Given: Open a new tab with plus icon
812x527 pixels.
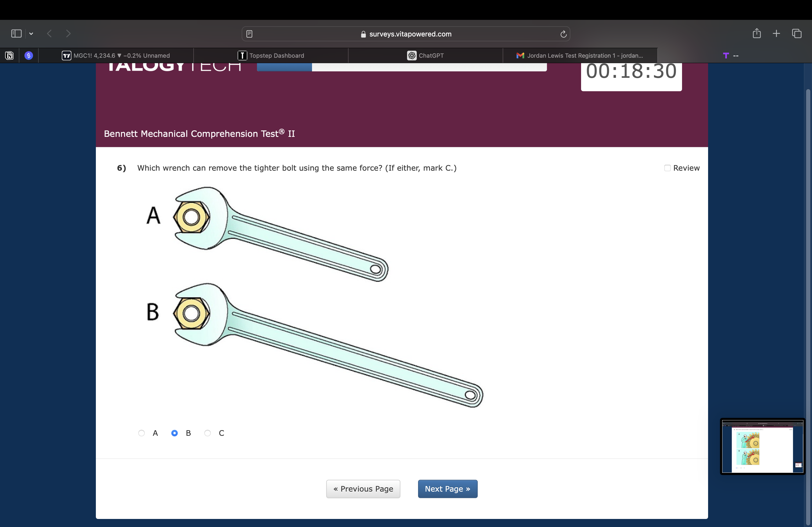Looking at the screenshot, I should pyautogui.click(x=776, y=33).
